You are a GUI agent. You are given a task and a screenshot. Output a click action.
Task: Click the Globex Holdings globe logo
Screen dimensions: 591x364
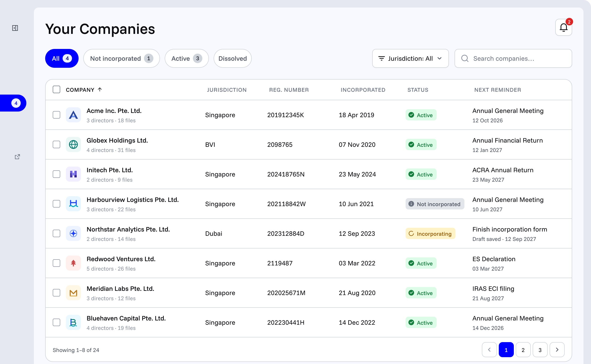tap(73, 144)
